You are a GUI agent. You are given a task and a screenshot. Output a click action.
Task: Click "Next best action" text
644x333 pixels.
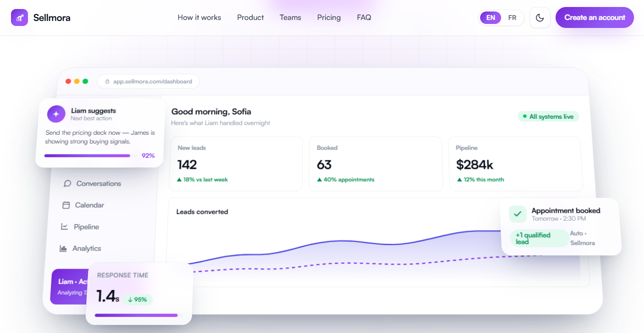pyautogui.click(x=91, y=118)
